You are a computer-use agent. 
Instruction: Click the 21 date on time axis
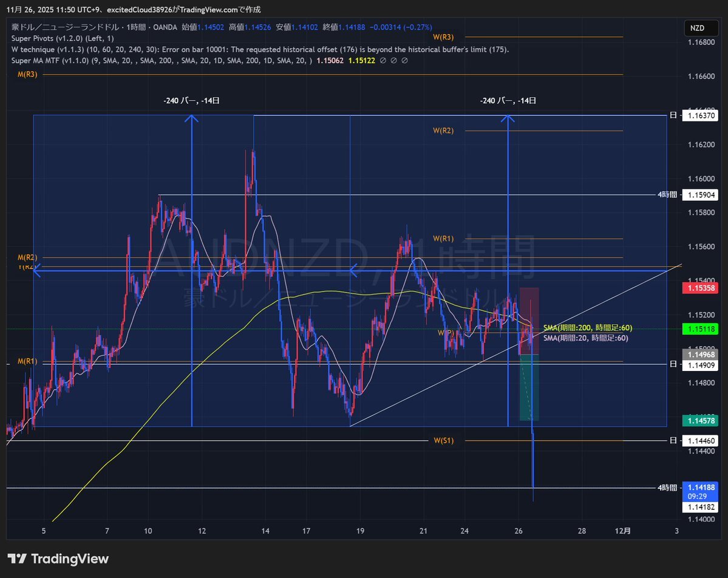pyautogui.click(x=423, y=531)
